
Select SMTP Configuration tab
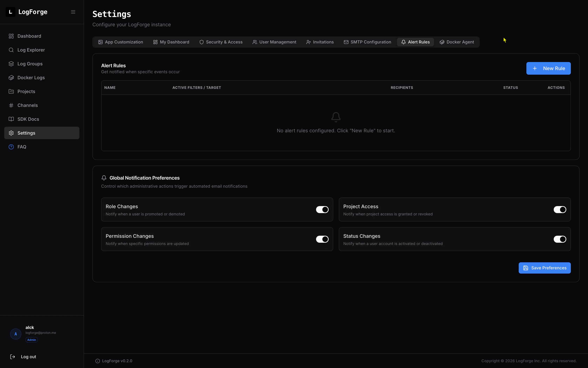point(367,42)
